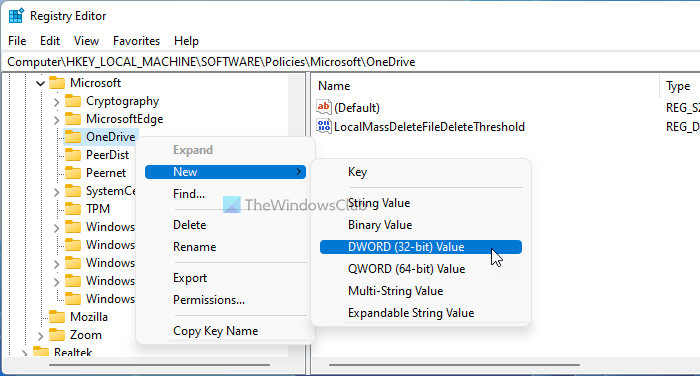This screenshot has height=376, width=700.
Task: Select the MicrosoftEdge key label
Action: tap(125, 119)
